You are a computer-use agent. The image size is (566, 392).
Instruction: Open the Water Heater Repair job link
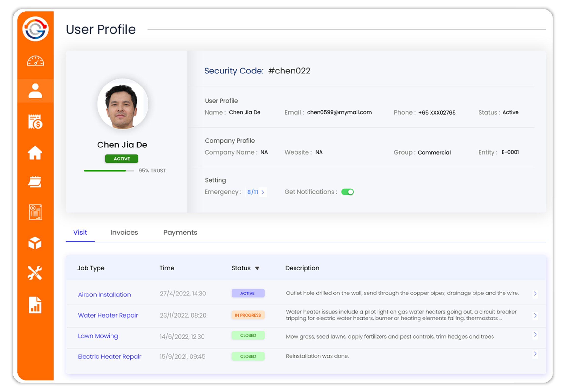click(x=108, y=315)
